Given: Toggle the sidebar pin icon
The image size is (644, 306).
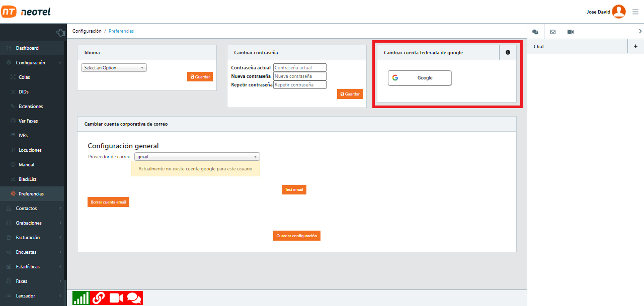Looking at the screenshot, I should [x=60, y=33].
